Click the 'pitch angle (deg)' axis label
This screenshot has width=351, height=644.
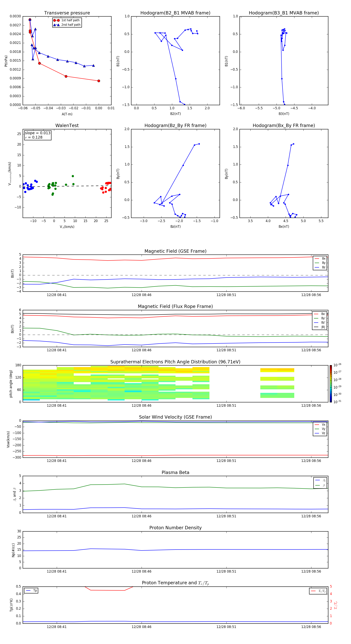click(11, 384)
